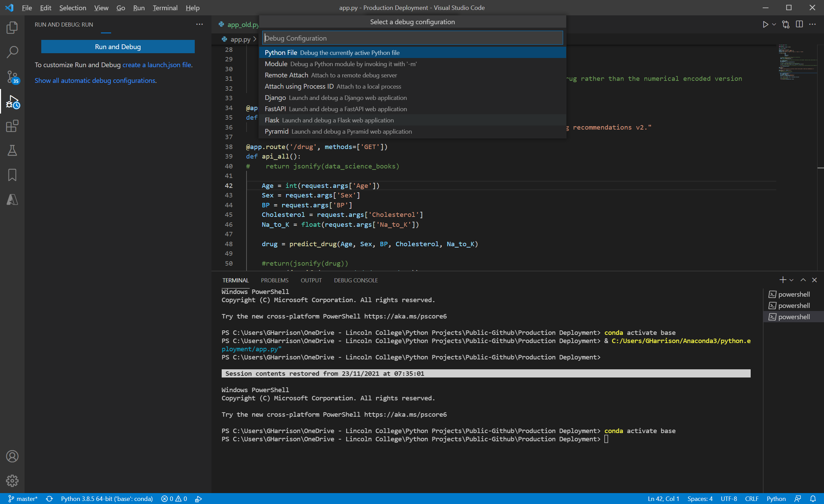Image resolution: width=824 pixels, height=504 pixels.
Task: Open the new terminal launch profile dropdown
Action: (792, 280)
